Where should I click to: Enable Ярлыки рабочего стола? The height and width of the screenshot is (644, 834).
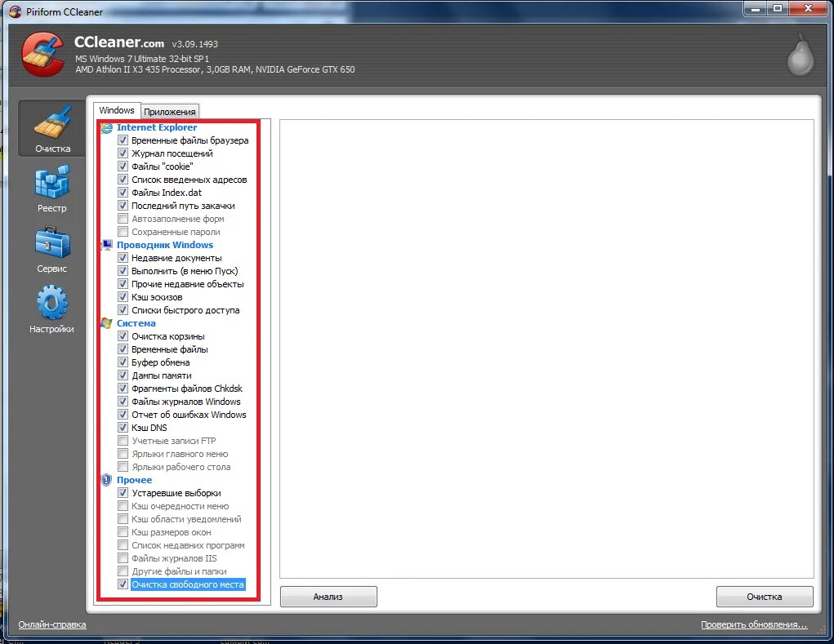pos(123,467)
